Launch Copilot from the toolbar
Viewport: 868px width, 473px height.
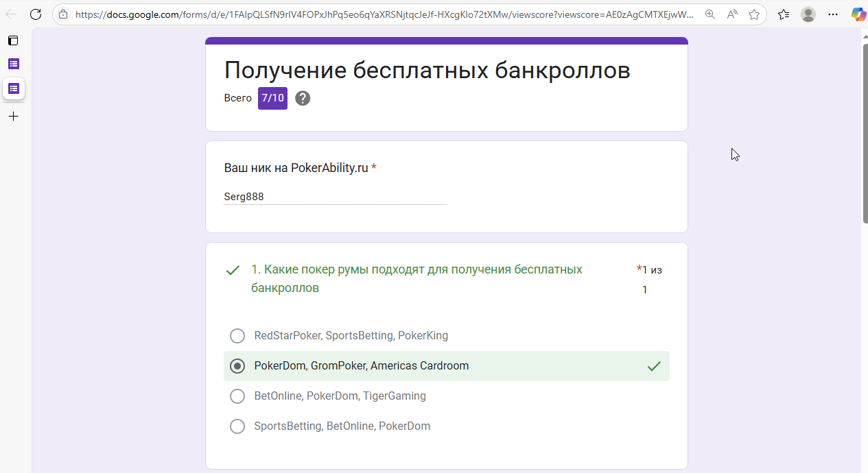point(858,14)
